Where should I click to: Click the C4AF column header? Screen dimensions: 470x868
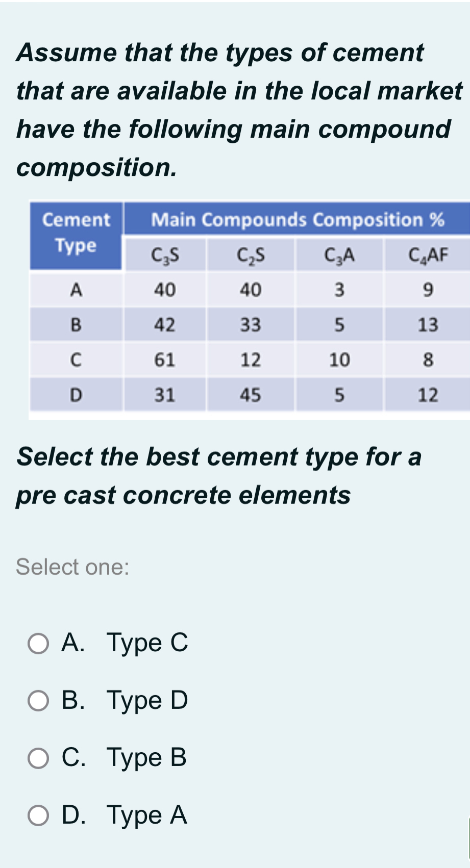(429, 254)
